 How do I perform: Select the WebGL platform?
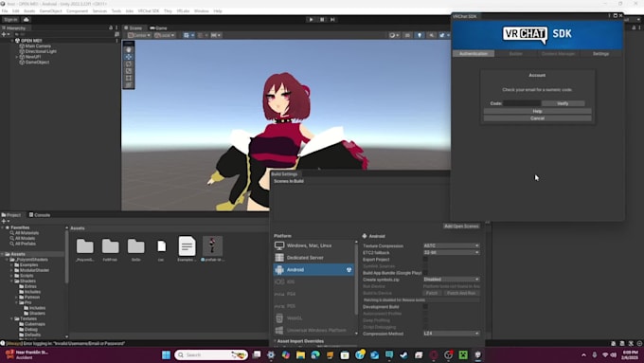(x=313, y=318)
